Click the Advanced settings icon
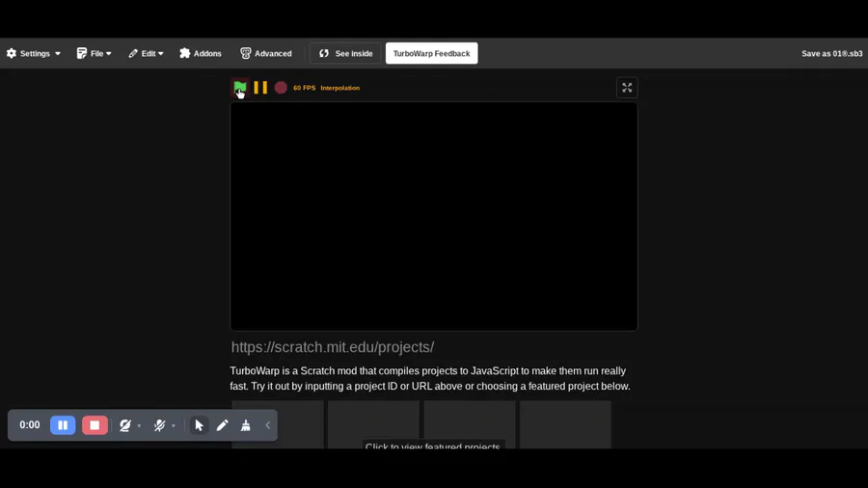The image size is (868, 488). [x=245, y=53]
